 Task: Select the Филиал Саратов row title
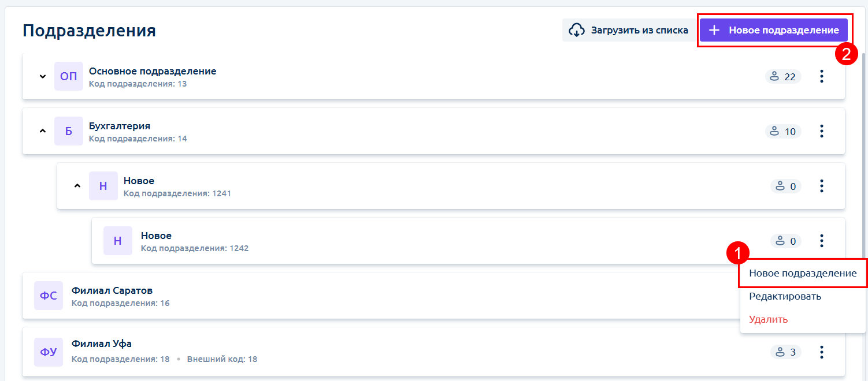click(x=112, y=290)
